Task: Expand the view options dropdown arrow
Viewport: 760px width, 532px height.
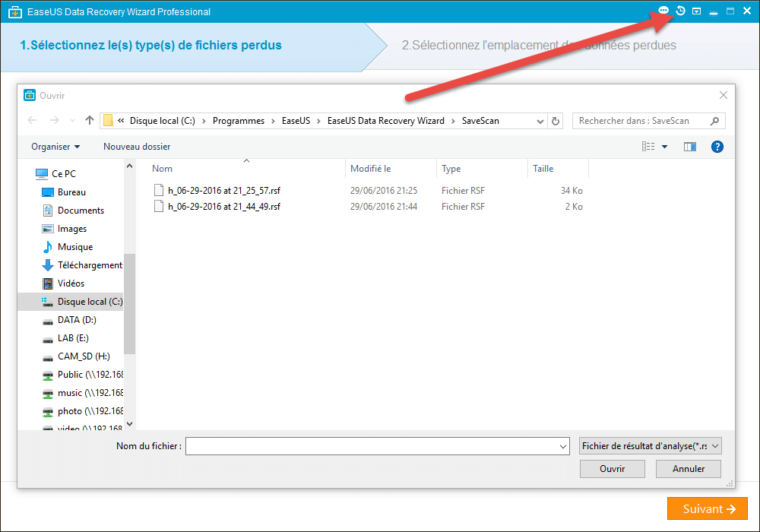Action: click(664, 147)
